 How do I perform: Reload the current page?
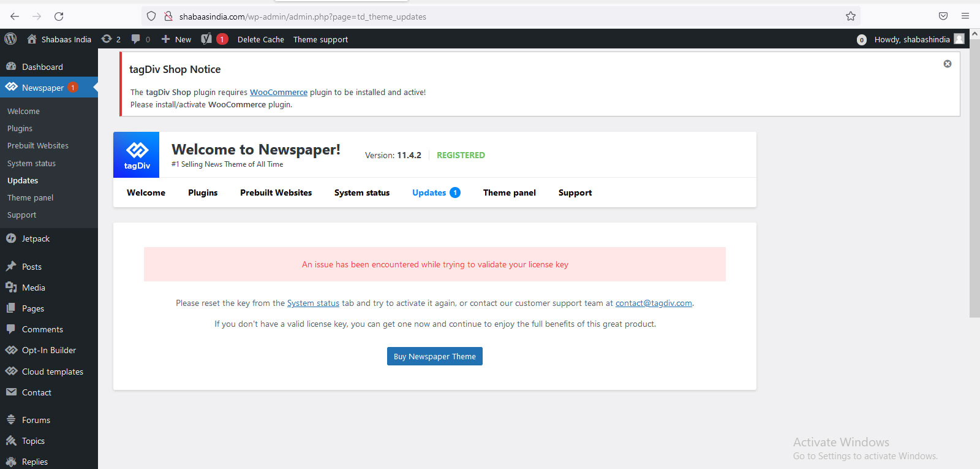click(x=59, y=17)
